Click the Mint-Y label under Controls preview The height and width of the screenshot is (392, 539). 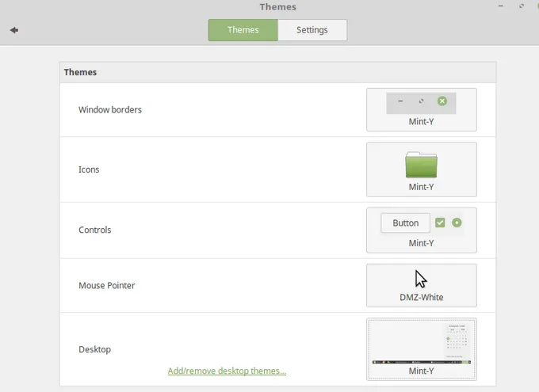421,243
